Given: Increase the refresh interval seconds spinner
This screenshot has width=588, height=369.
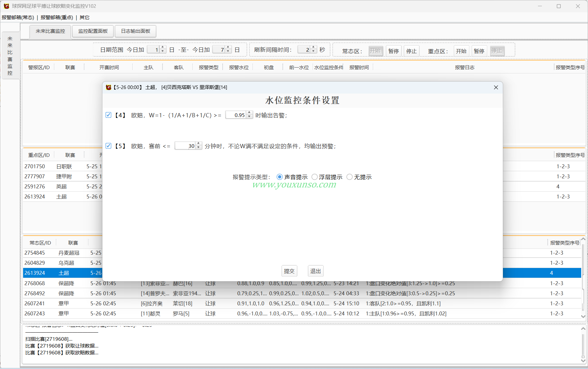Looking at the screenshot, I should (x=313, y=48).
